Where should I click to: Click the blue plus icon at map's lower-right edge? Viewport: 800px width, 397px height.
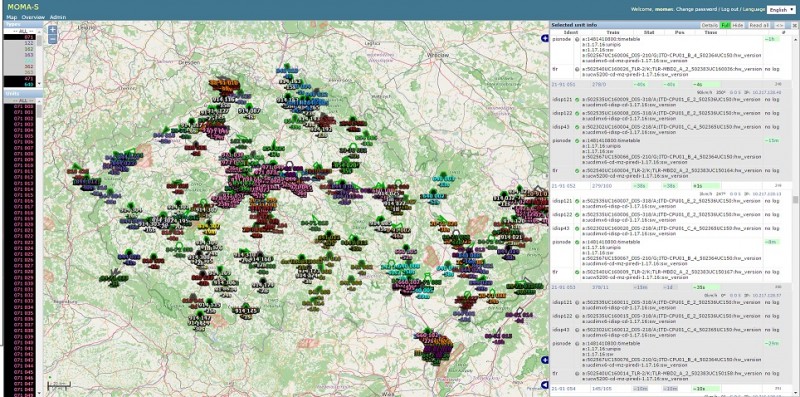click(545, 360)
